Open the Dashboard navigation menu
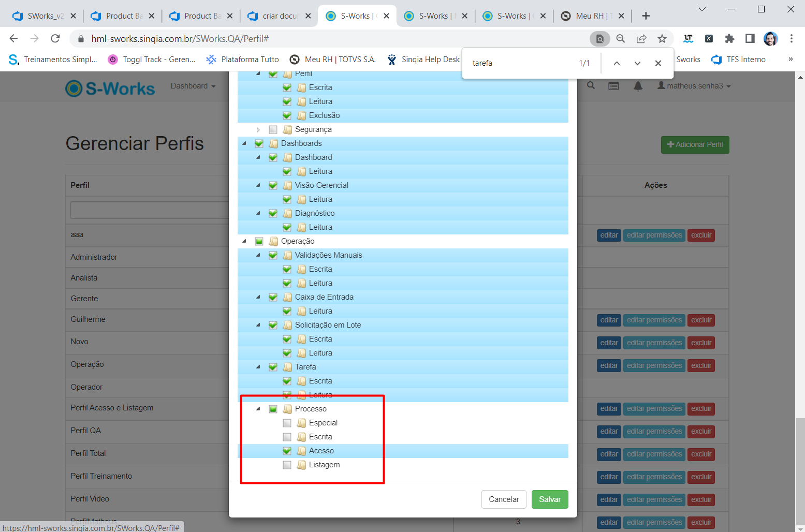 pyautogui.click(x=193, y=86)
